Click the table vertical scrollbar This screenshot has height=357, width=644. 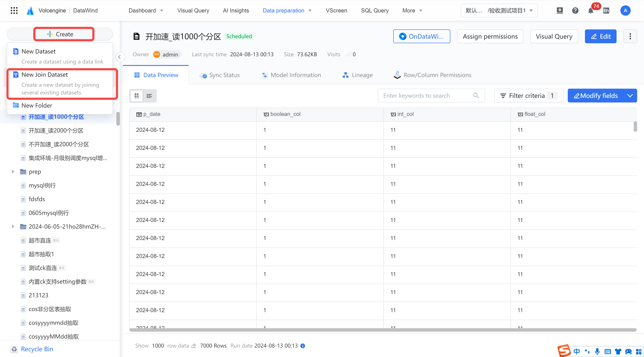click(635, 126)
